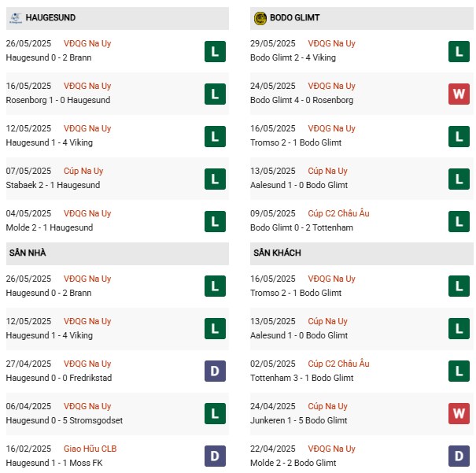Click the Bodo Glimt club logo

click(260, 17)
